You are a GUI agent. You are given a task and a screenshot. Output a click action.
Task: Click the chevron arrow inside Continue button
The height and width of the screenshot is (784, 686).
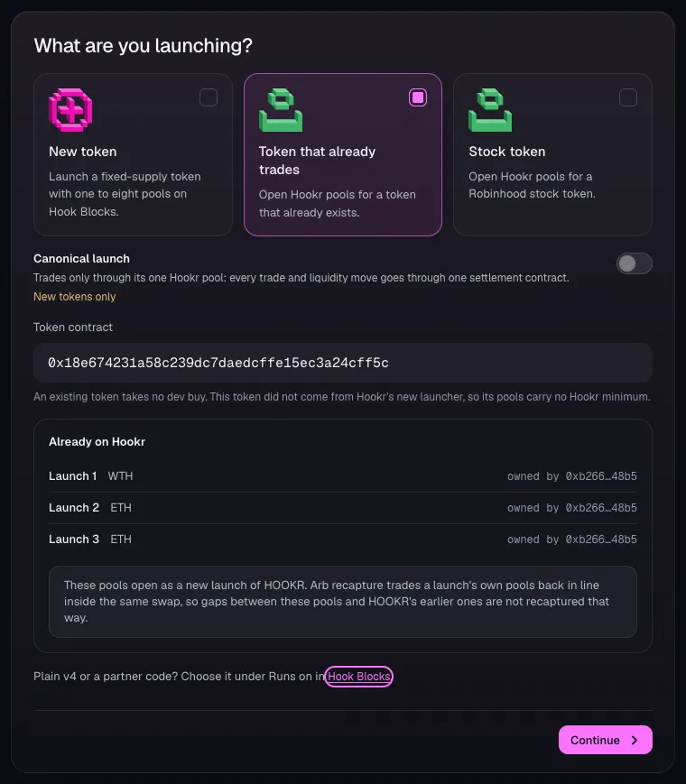coord(635,740)
